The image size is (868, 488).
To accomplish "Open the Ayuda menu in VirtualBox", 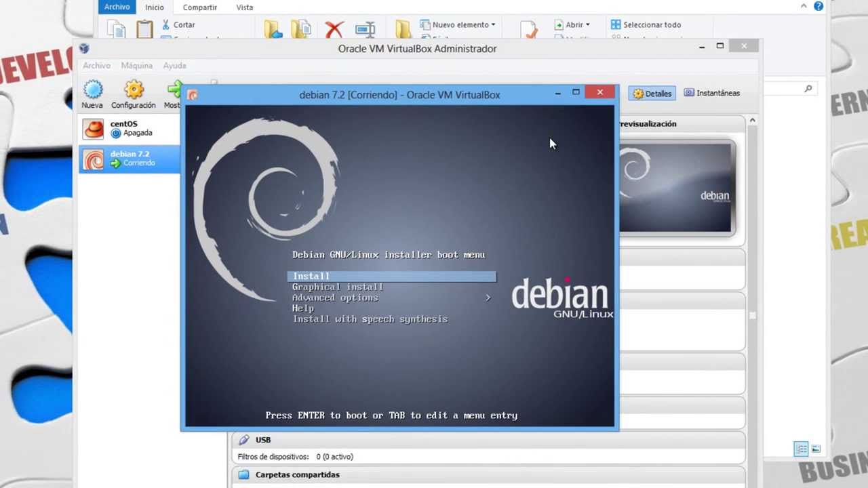I will 174,66.
